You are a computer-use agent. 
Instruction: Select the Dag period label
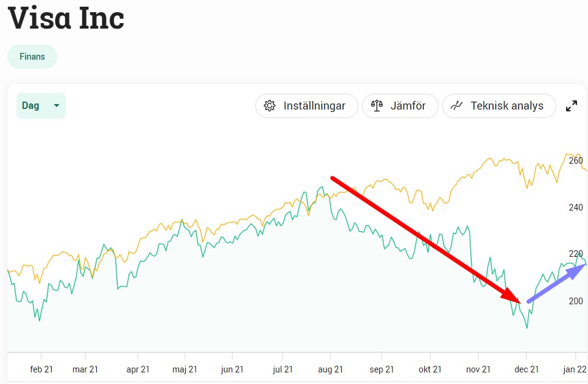pyautogui.click(x=30, y=106)
